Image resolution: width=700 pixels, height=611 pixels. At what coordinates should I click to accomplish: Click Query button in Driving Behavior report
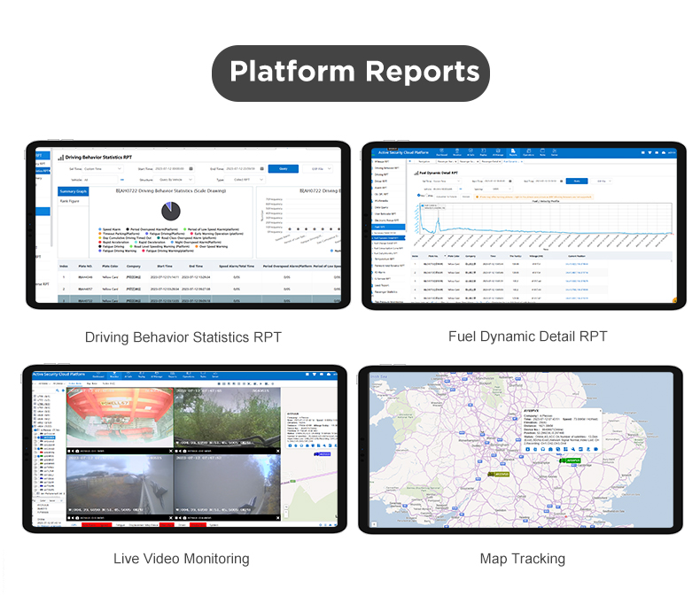pyautogui.click(x=283, y=167)
